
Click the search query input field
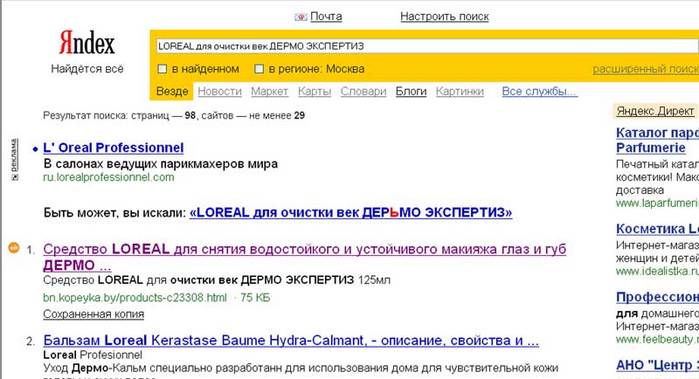click(427, 46)
